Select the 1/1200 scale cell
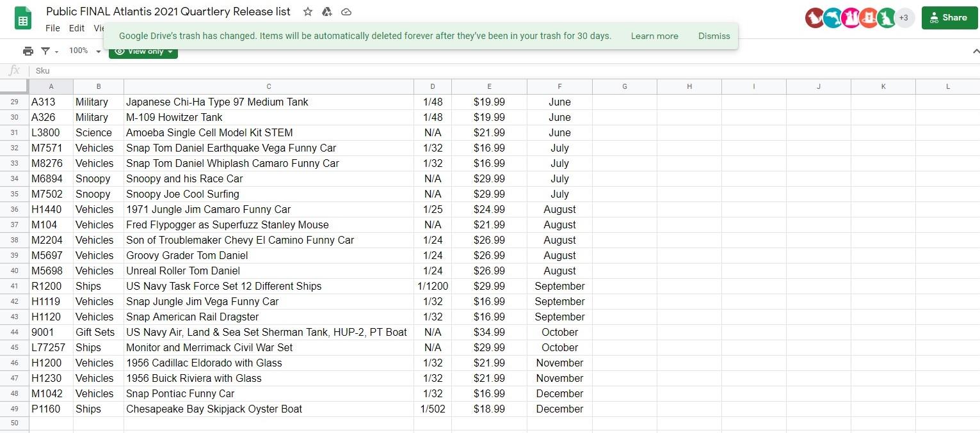Viewport: 980px width, 433px height. click(x=433, y=287)
